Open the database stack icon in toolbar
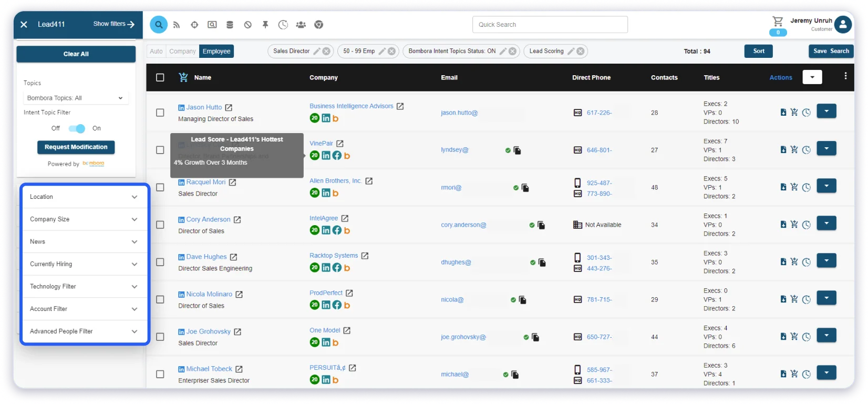 (x=230, y=25)
